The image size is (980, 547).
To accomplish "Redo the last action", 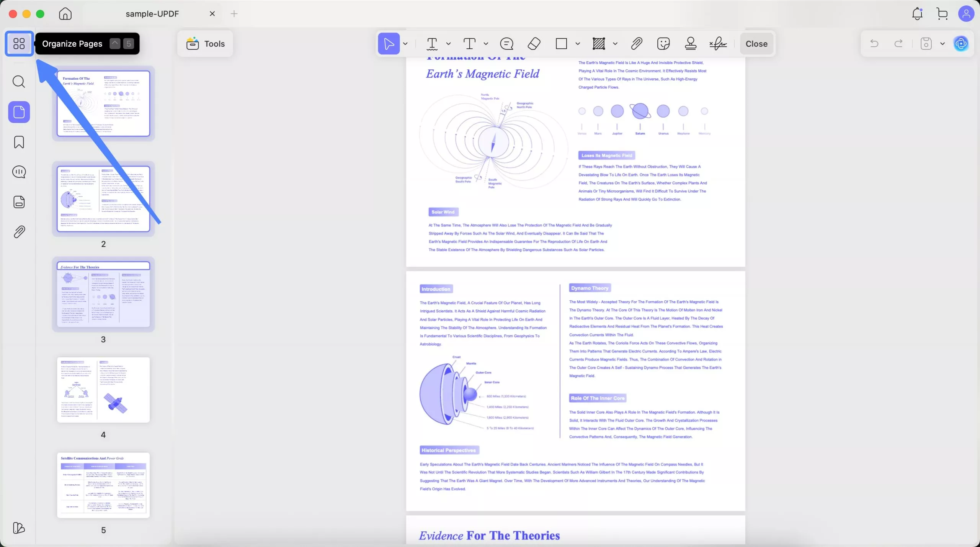I will [x=898, y=43].
